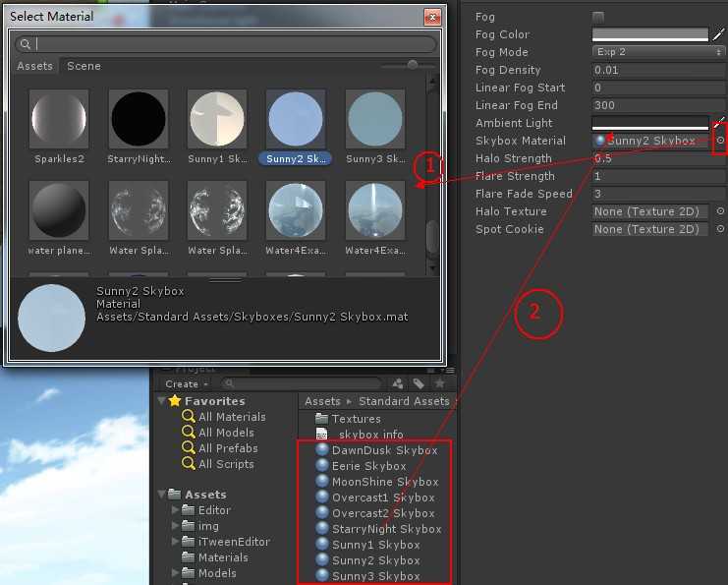Select Overcast1 Skybox material
Image resolution: width=728 pixels, height=585 pixels.
(375, 497)
